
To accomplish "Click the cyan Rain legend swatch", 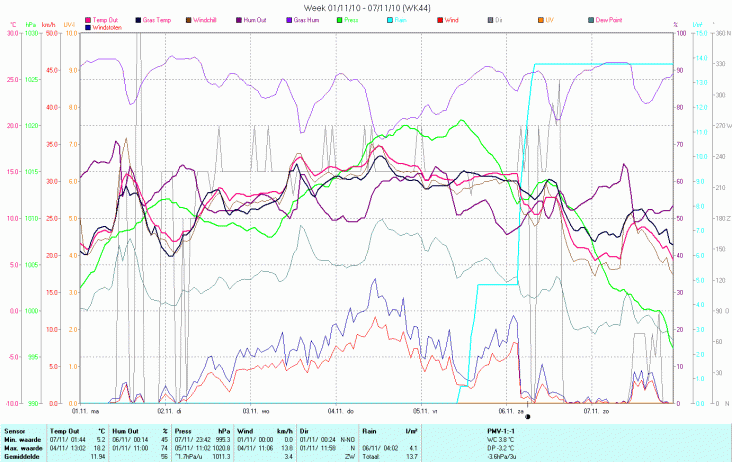I will point(390,20).
